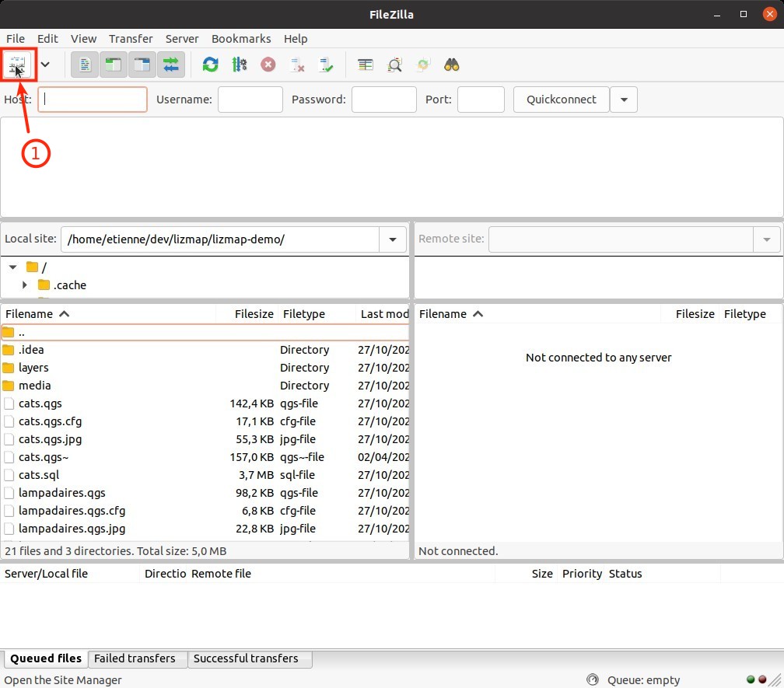This screenshot has width=784, height=688.
Task: Collapse the root / tree node
Action: [13, 267]
